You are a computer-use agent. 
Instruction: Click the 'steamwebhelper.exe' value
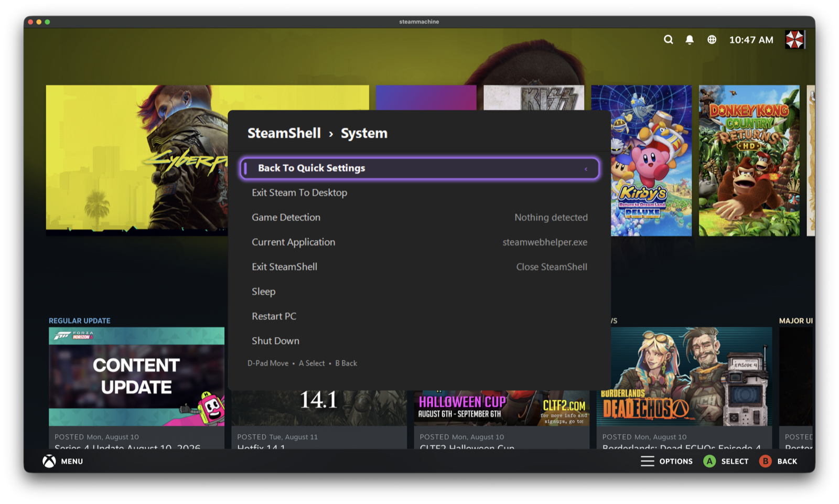tap(545, 242)
